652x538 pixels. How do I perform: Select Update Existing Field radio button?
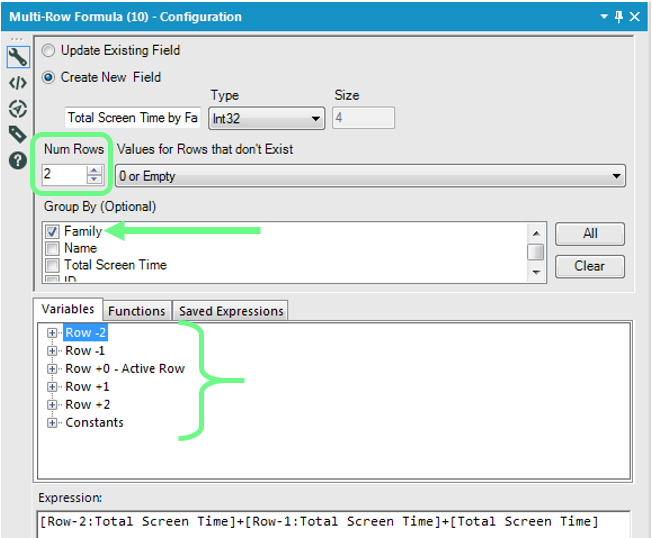(49, 51)
